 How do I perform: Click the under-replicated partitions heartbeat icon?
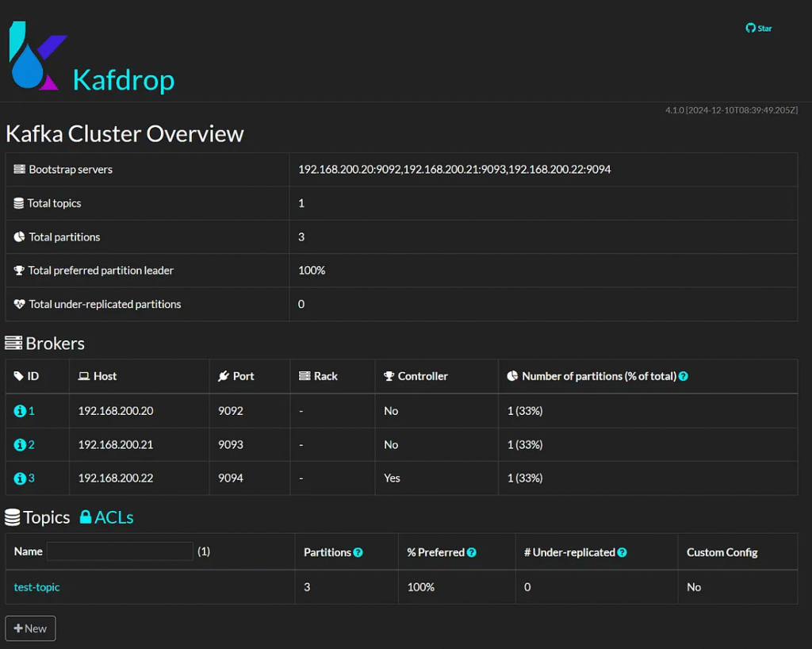[19, 304]
